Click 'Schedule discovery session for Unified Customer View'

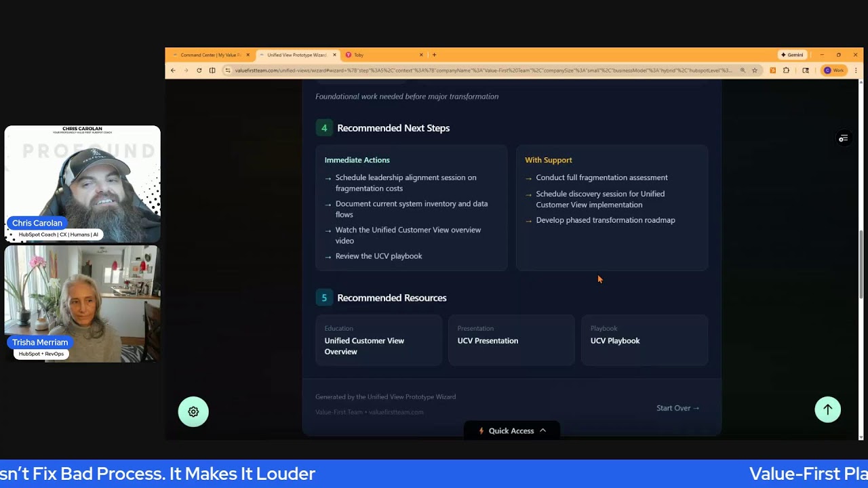click(x=600, y=199)
